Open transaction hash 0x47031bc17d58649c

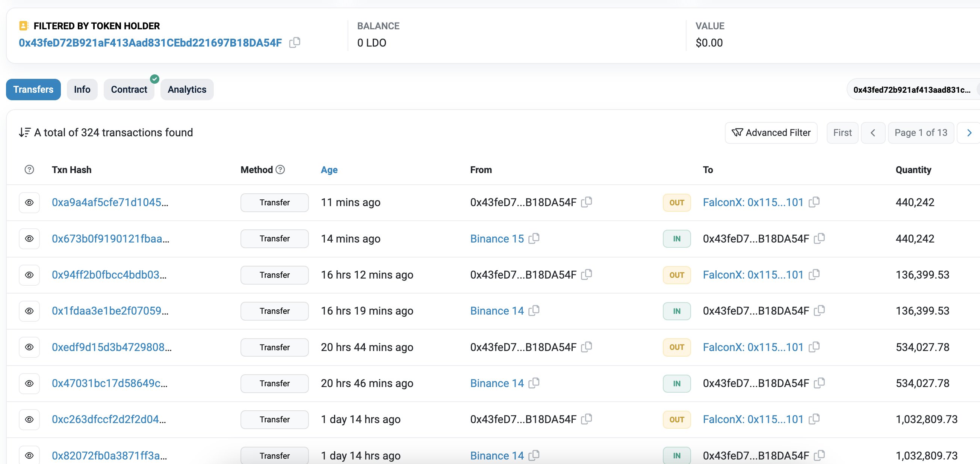point(110,383)
